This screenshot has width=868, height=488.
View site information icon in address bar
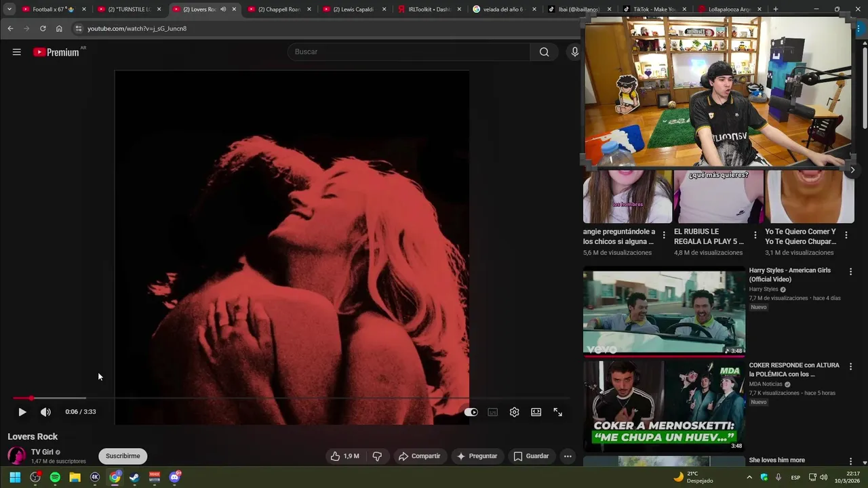pyautogui.click(x=78, y=28)
